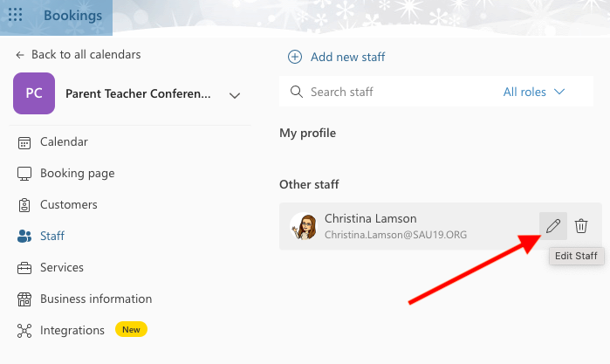Click the Integrations nodes icon
Image resolution: width=610 pixels, height=364 pixels.
pos(24,331)
